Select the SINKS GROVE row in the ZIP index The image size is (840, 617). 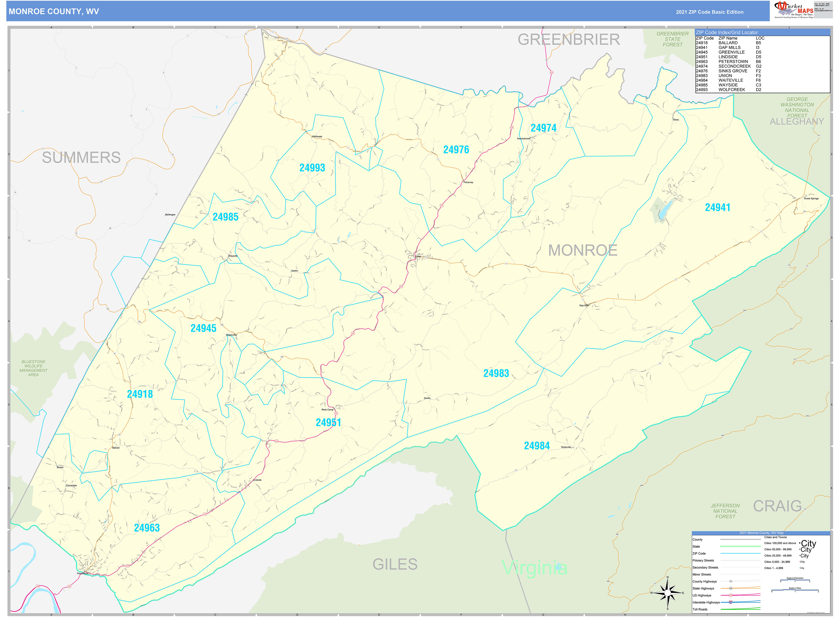click(x=728, y=71)
